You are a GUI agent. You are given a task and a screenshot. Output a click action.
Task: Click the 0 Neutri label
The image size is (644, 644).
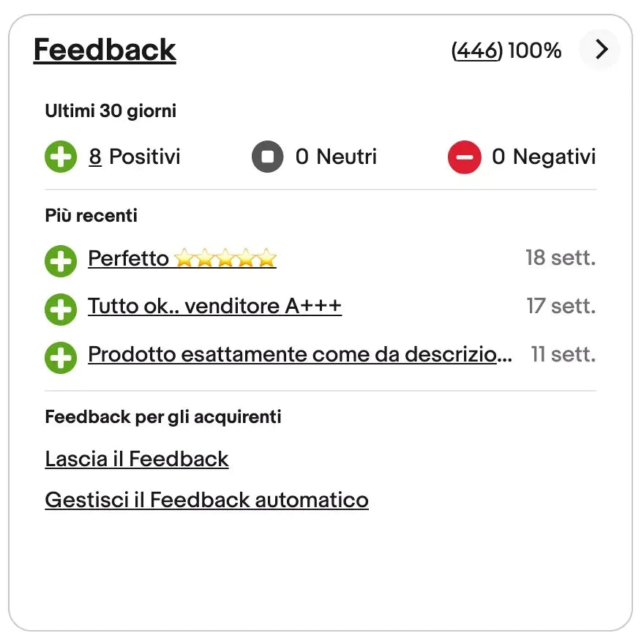(x=336, y=157)
